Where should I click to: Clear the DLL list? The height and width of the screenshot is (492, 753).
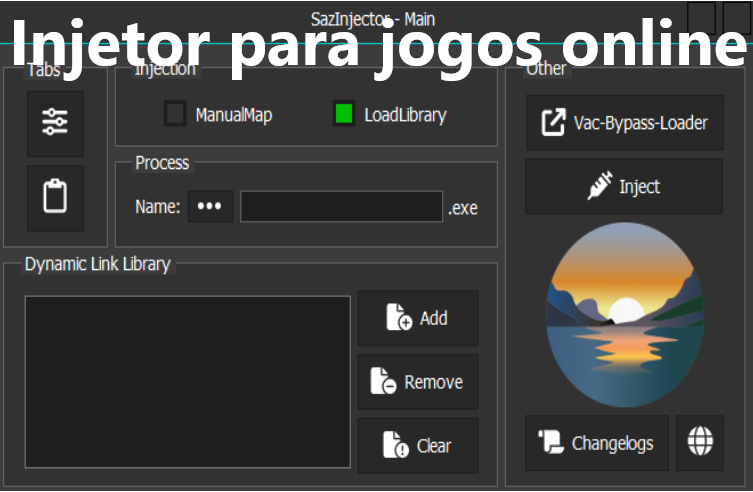coord(418,446)
